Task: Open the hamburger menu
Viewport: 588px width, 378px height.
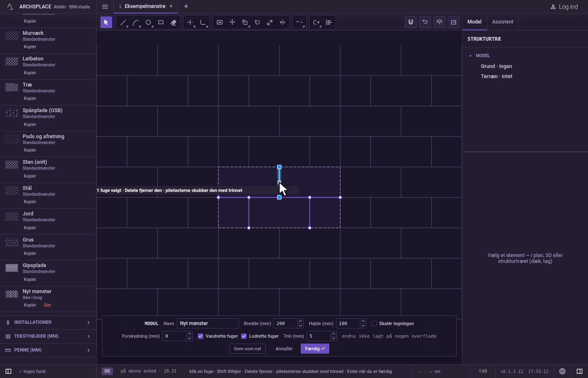Action: [x=105, y=7]
